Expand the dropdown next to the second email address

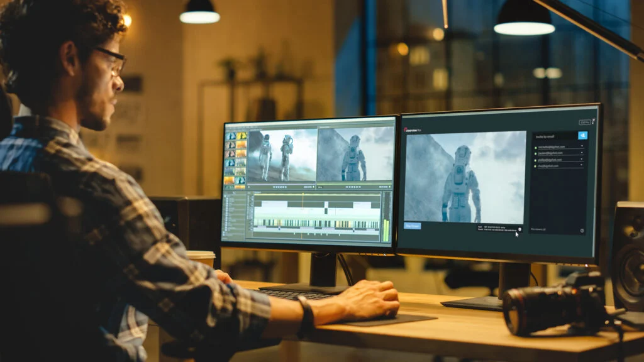coord(581,153)
